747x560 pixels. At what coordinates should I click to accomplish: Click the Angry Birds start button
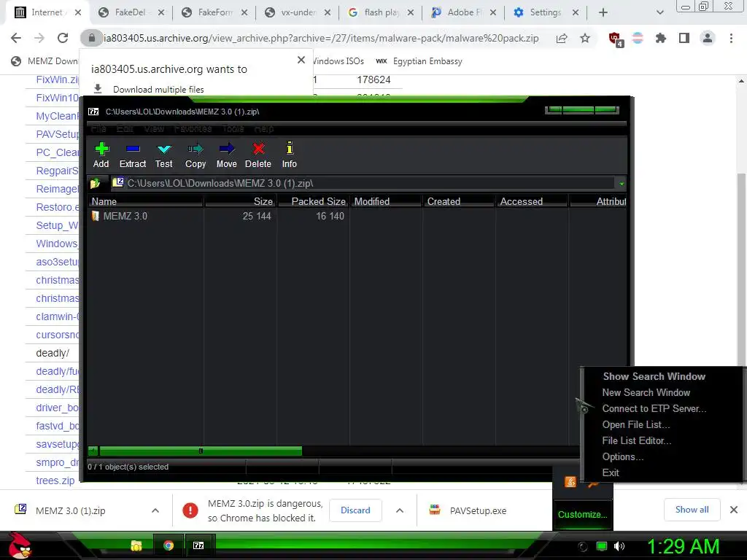[20, 545]
